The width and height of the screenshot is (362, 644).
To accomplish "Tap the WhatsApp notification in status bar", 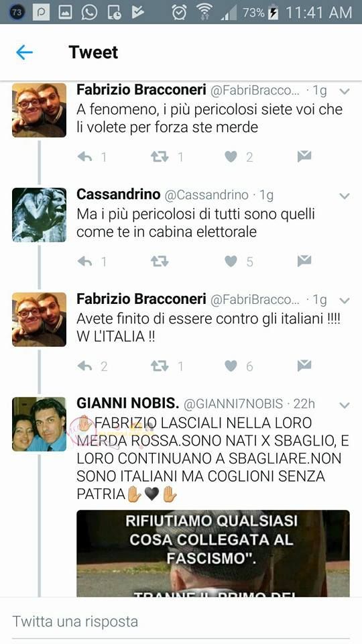I will click(x=89, y=12).
